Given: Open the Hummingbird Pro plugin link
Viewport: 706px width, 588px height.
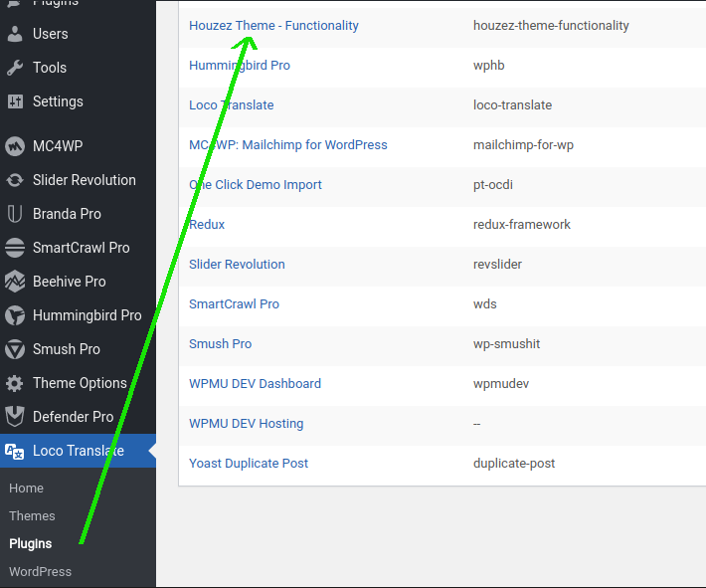Looking at the screenshot, I should pos(240,66).
